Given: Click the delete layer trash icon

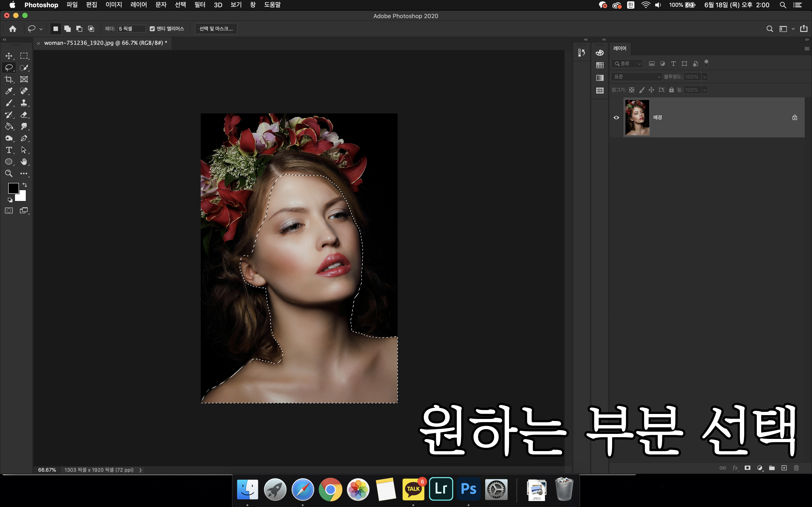Looking at the screenshot, I should [796, 468].
